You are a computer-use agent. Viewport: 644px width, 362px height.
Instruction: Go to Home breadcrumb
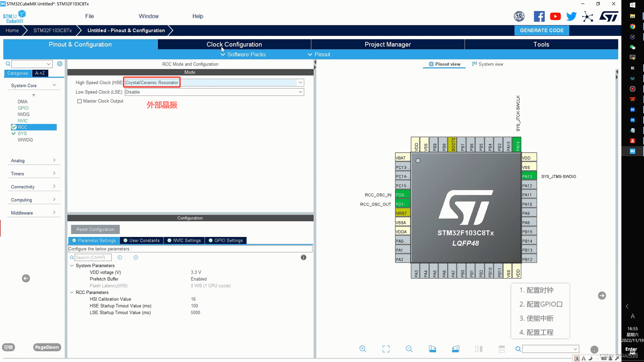click(12, 30)
